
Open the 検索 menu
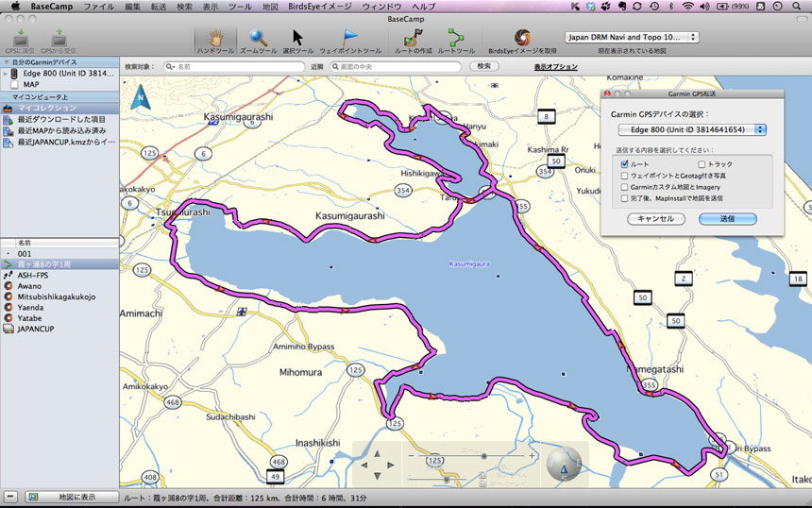coord(184,7)
